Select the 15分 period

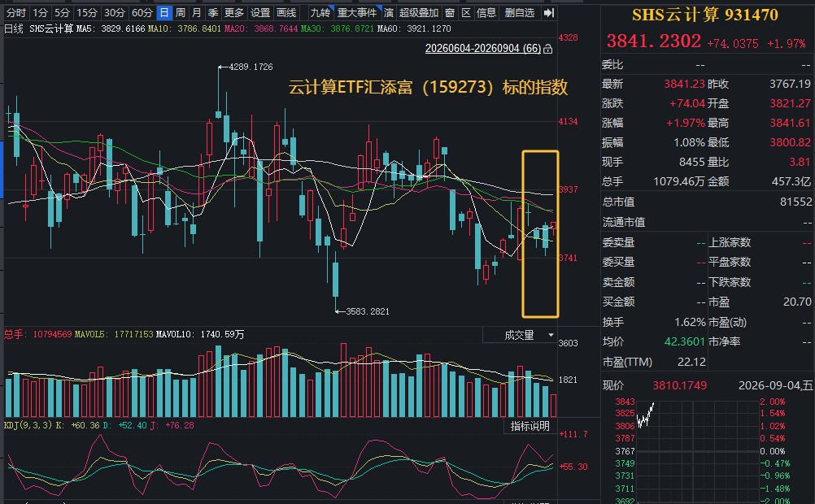87,12
